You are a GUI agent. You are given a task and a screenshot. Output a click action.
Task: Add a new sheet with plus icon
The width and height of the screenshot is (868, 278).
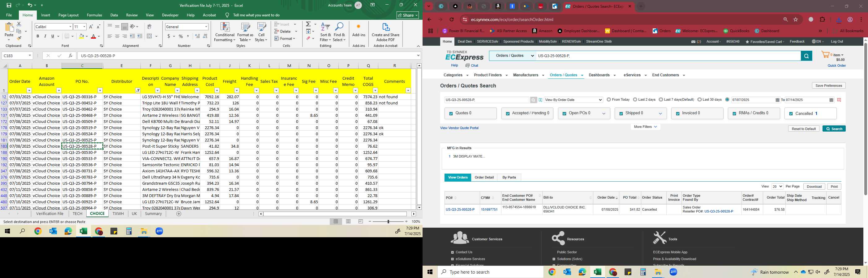coord(179,214)
